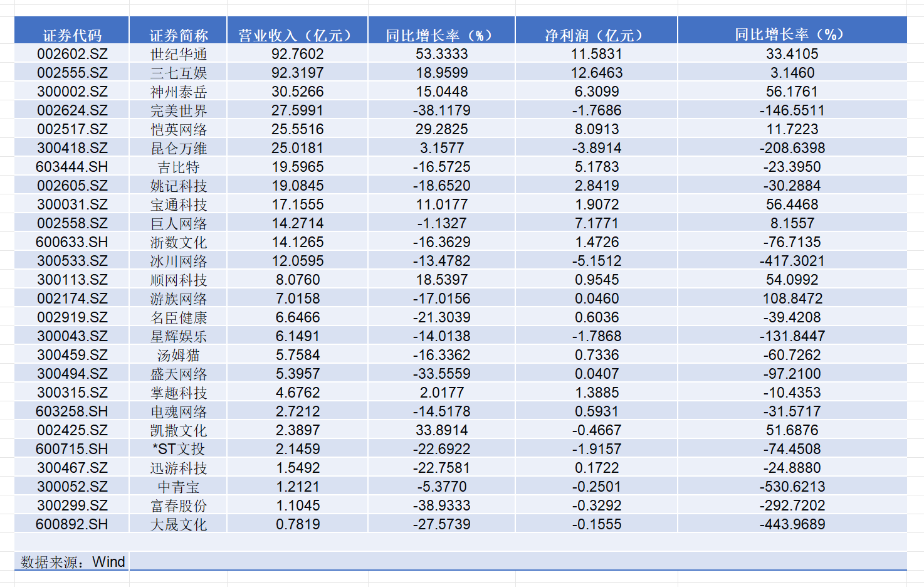Screen dimensions: 924x587
Task: Select cell 002602.SZ
Action: coord(72,54)
